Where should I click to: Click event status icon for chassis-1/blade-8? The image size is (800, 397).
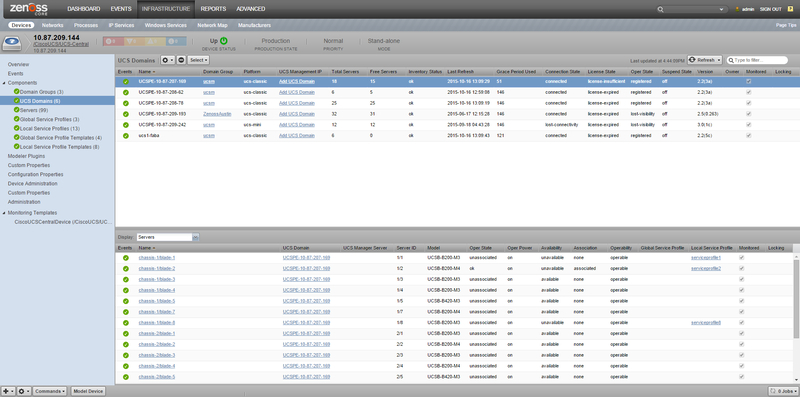click(126, 323)
